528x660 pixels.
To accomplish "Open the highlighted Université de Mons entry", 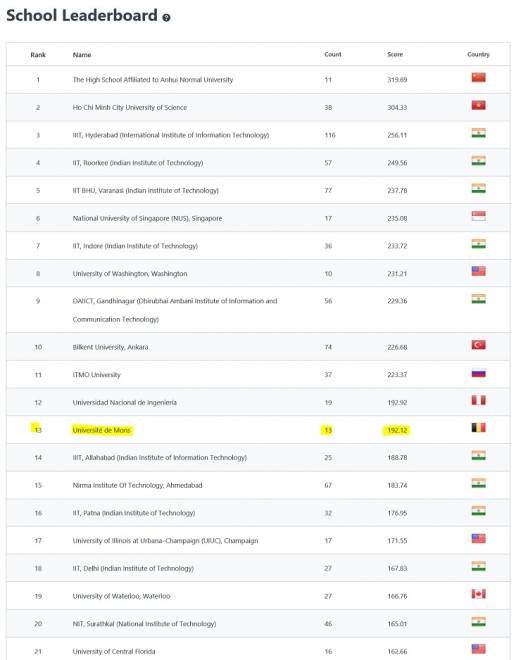I will coord(101,430).
